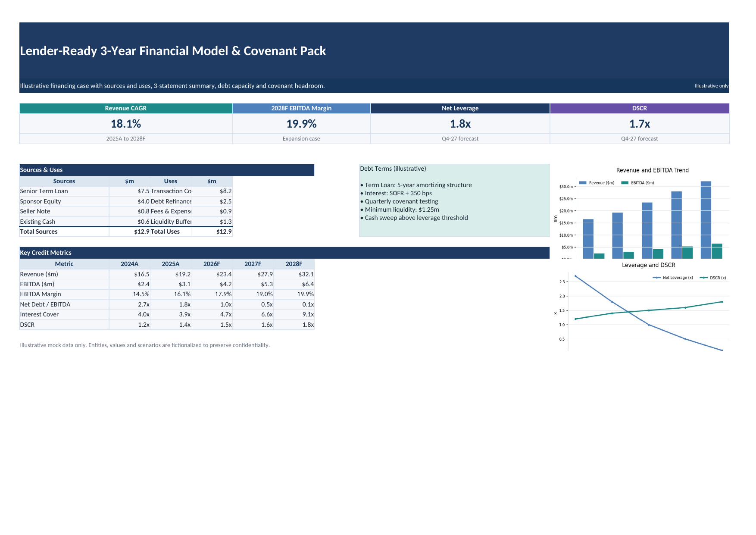Select the 'Debt Terms (illustrative)' heading
Viewport: 756px width, 535px height.
tap(393, 169)
